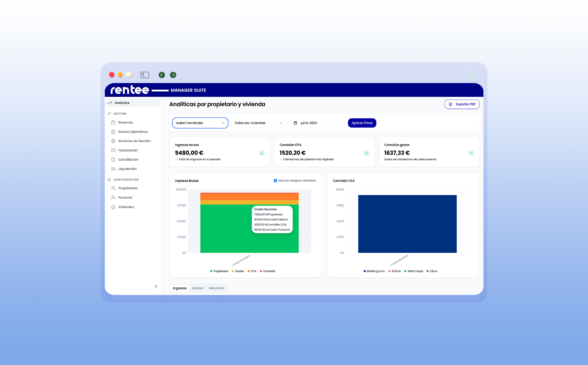Click the Comisión gestor percent icon
The height and width of the screenshot is (365, 588).
click(x=471, y=153)
